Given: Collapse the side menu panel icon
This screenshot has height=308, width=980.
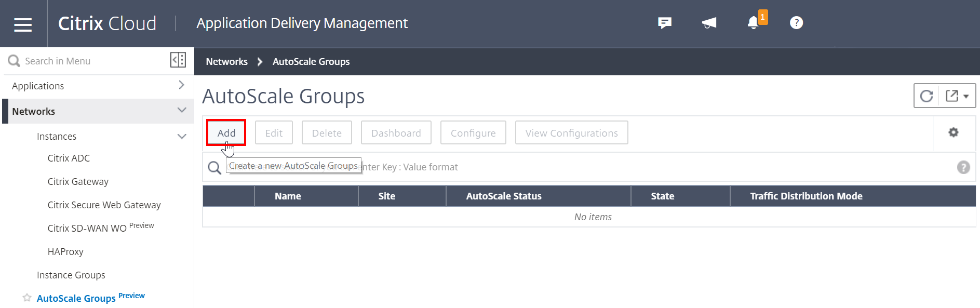Looking at the screenshot, I should pos(178,60).
